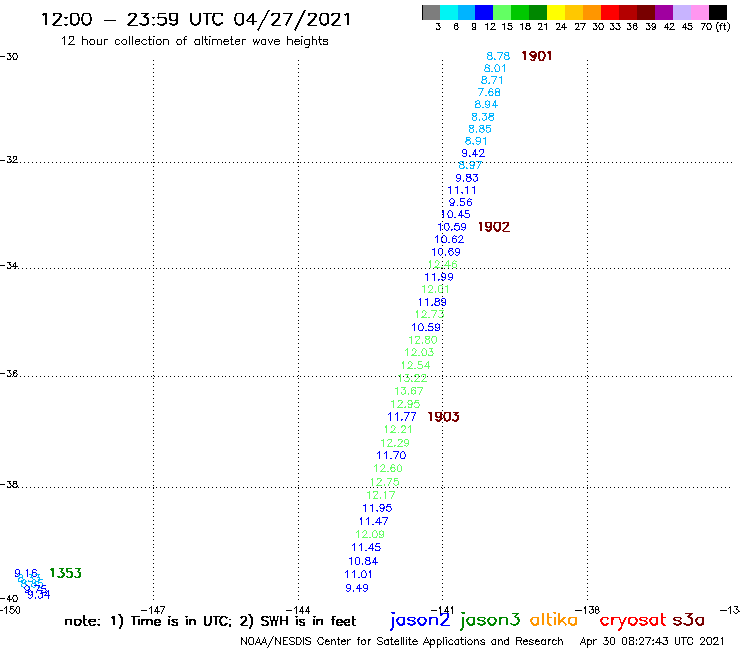Select the value '11.70'

[391, 456]
